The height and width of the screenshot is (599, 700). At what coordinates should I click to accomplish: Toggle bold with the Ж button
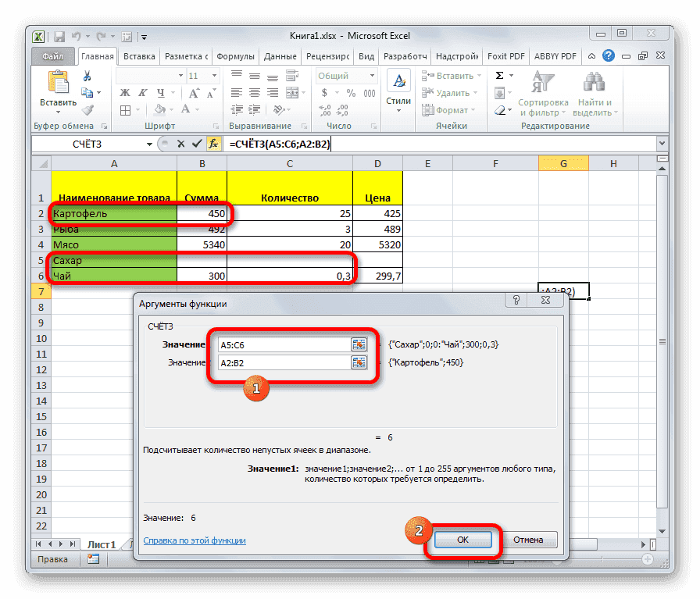pyautogui.click(x=125, y=91)
